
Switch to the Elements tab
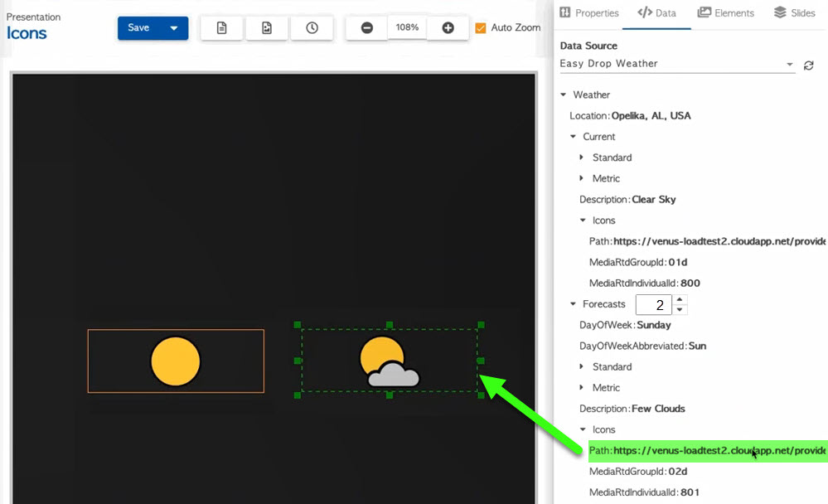click(726, 13)
